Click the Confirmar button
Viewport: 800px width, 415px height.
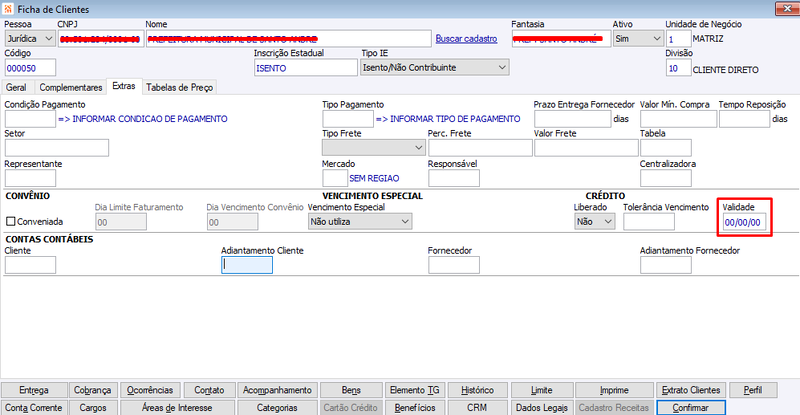point(691,408)
